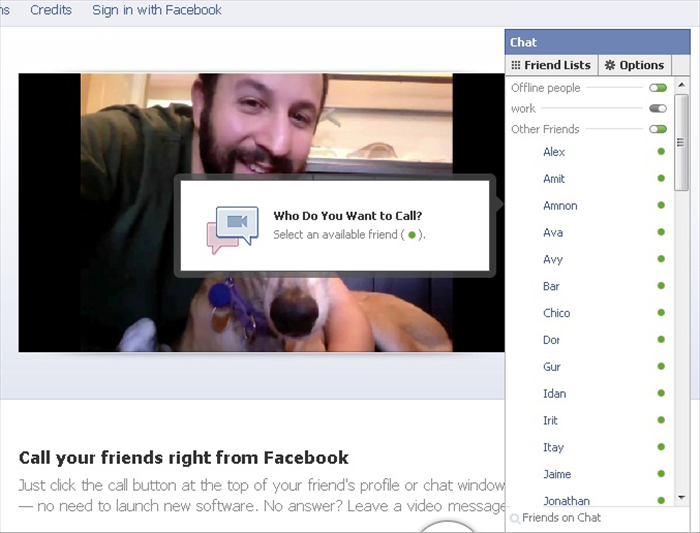Choose Avy from the friends list
Image resolution: width=700 pixels, height=533 pixels.
coord(553,259)
